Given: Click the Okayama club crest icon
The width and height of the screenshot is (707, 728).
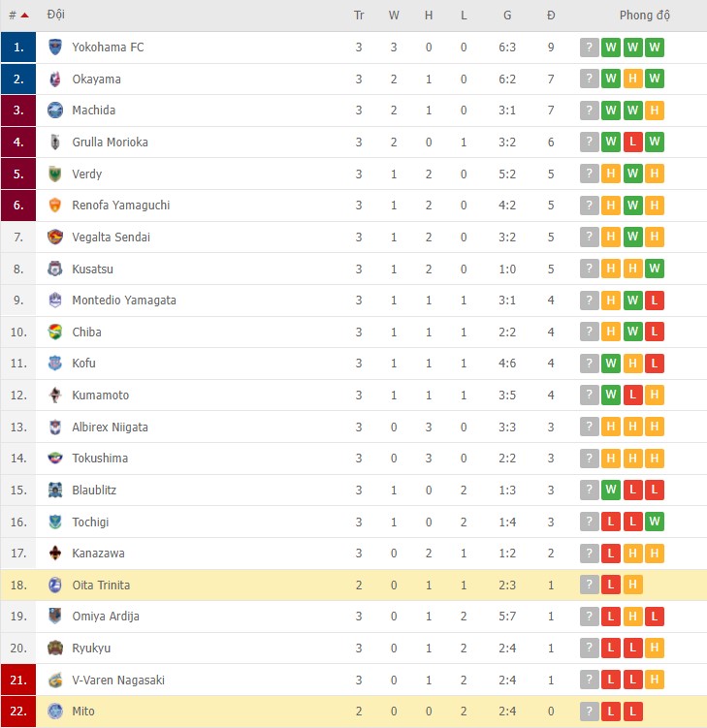Looking at the screenshot, I should (55, 79).
